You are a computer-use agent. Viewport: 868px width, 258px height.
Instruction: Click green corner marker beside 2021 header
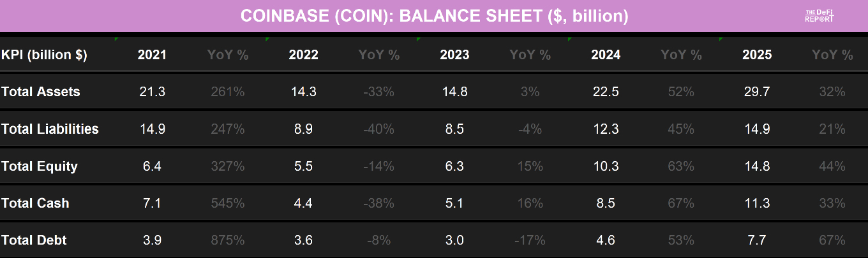(x=116, y=39)
